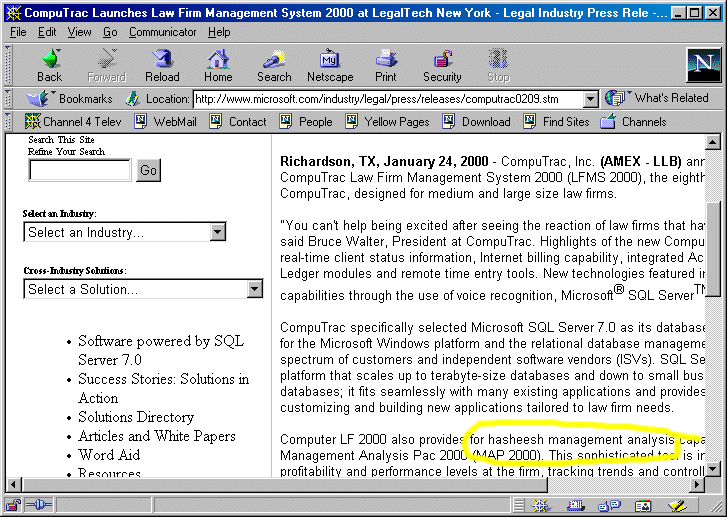Image resolution: width=727 pixels, height=517 pixels.
Task: Open the File menu
Action: point(18,32)
